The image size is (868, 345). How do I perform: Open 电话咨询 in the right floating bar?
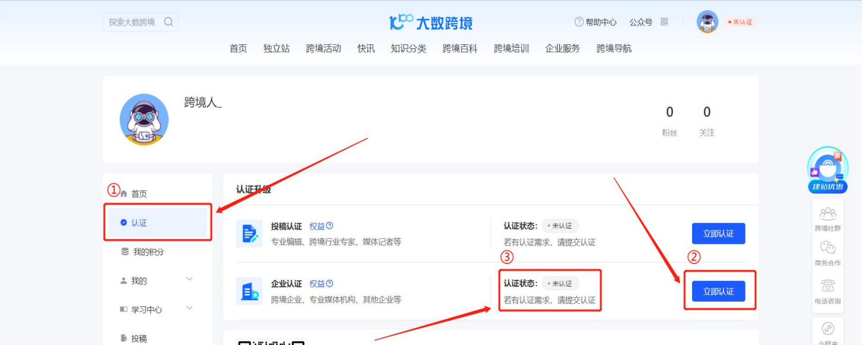tap(828, 292)
